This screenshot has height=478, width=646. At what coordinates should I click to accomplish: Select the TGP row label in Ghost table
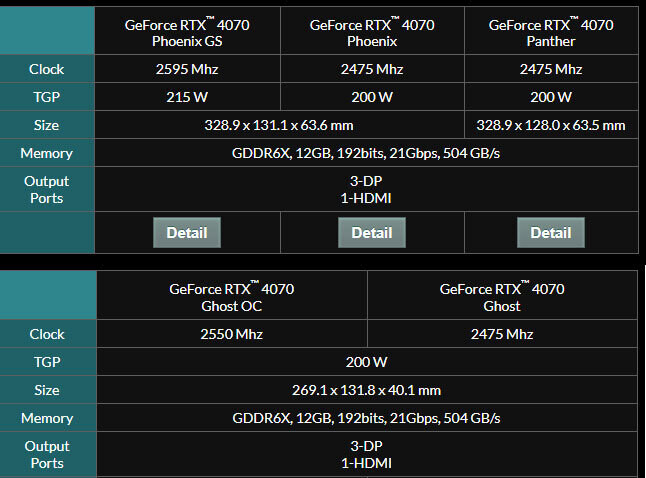pyautogui.click(x=46, y=362)
